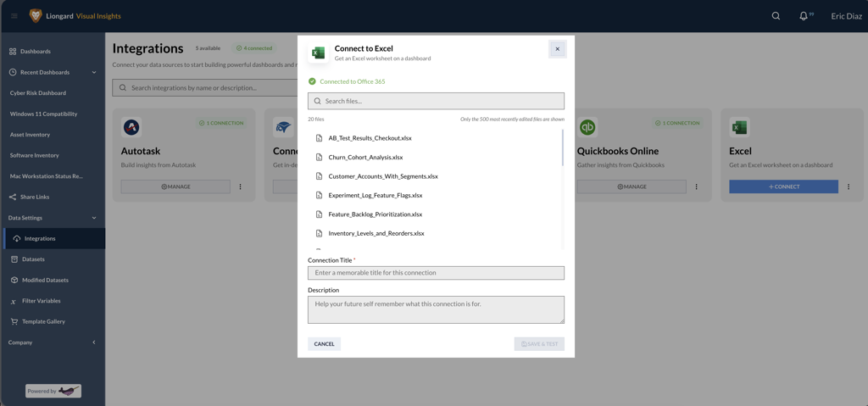Image resolution: width=868 pixels, height=406 pixels.
Task: Open Autotask card three-dot menu
Action: (x=240, y=186)
